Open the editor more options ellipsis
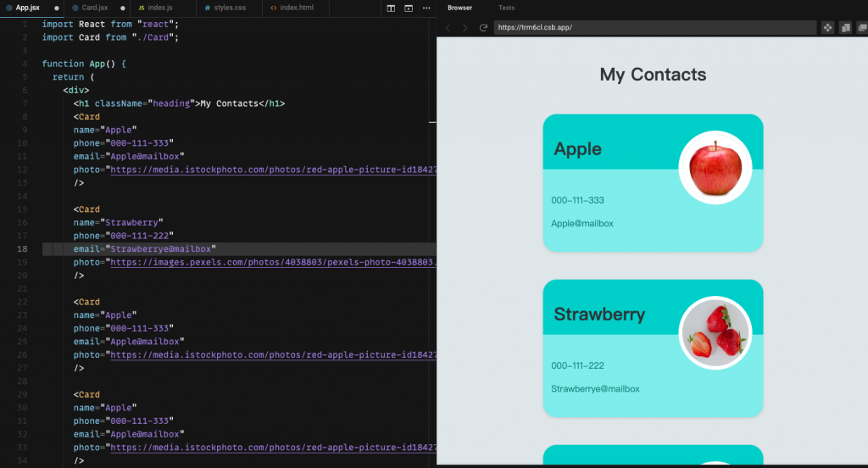The image size is (868, 468). 426,8
